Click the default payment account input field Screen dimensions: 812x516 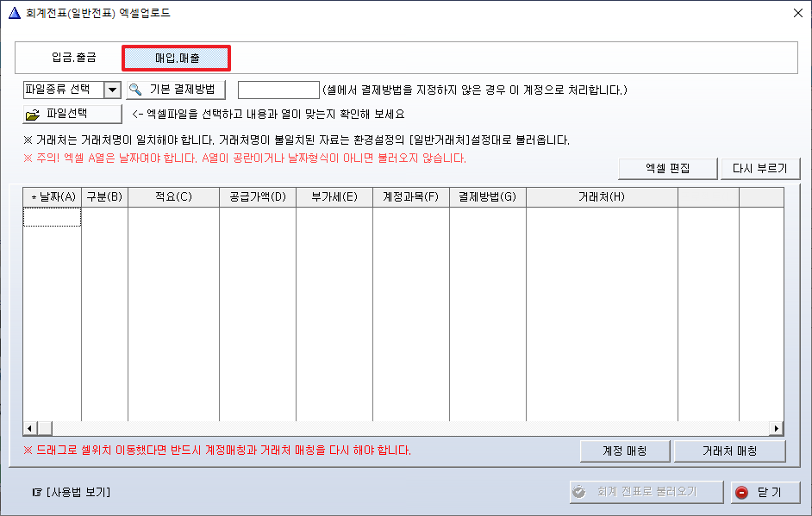click(x=278, y=90)
